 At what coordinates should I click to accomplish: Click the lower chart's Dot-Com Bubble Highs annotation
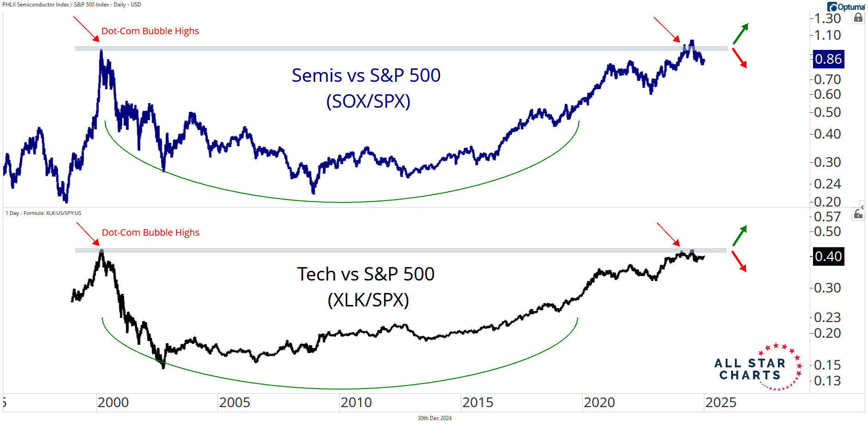point(151,232)
